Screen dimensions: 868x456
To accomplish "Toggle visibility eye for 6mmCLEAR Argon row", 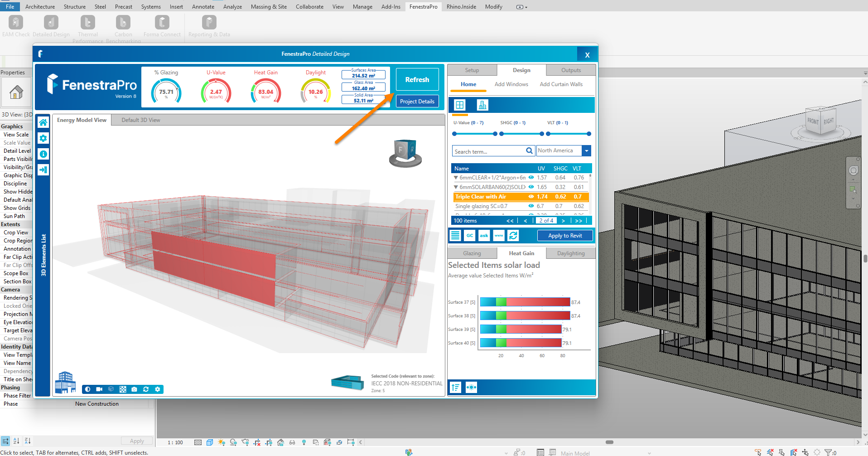I will [x=531, y=178].
